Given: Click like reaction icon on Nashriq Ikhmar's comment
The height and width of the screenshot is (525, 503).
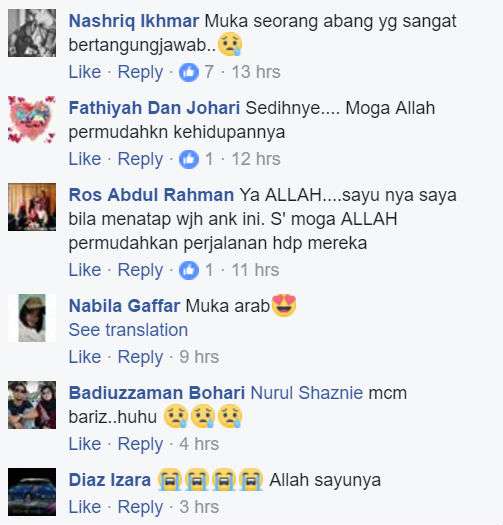Looking at the screenshot, I should tap(189, 72).
